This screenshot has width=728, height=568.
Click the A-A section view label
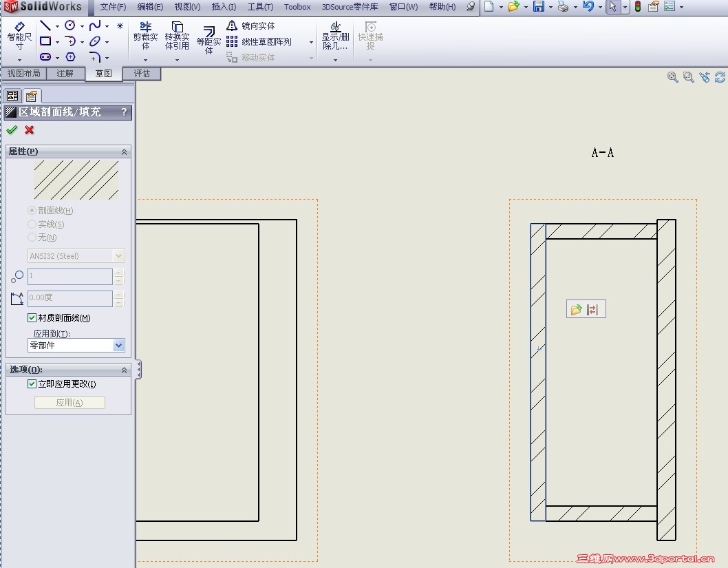[602, 152]
